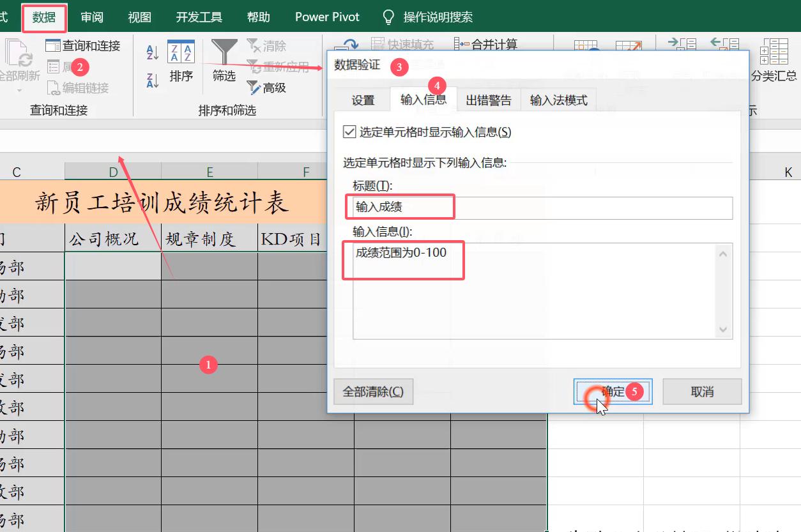
Task: Uncheck 选定单元格时显示输入信息 checkbox
Action: (349, 132)
